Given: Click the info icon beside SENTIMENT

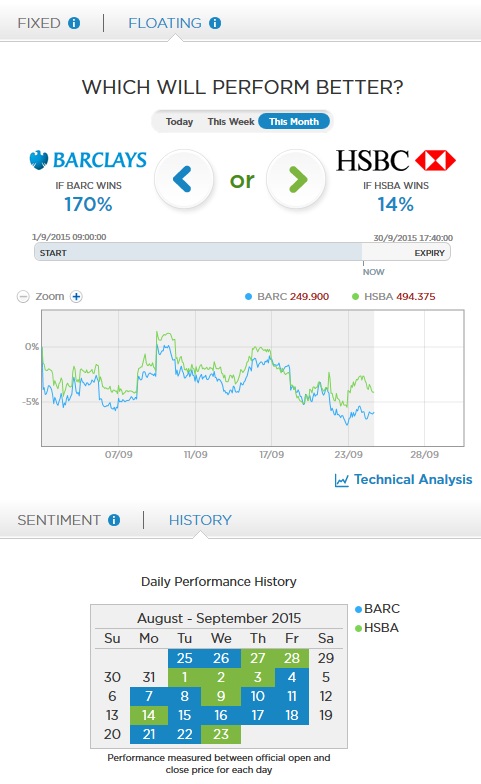Looking at the screenshot, I should coord(114,520).
